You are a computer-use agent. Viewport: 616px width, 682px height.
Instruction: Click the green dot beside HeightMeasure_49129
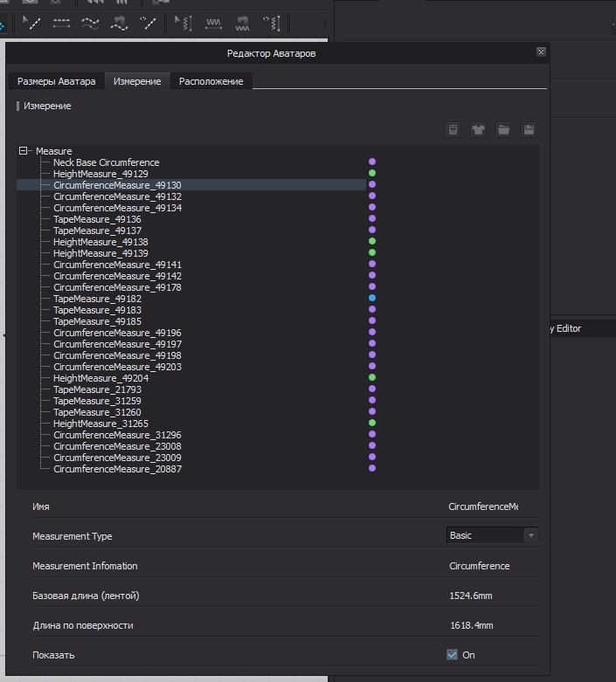tap(371, 174)
